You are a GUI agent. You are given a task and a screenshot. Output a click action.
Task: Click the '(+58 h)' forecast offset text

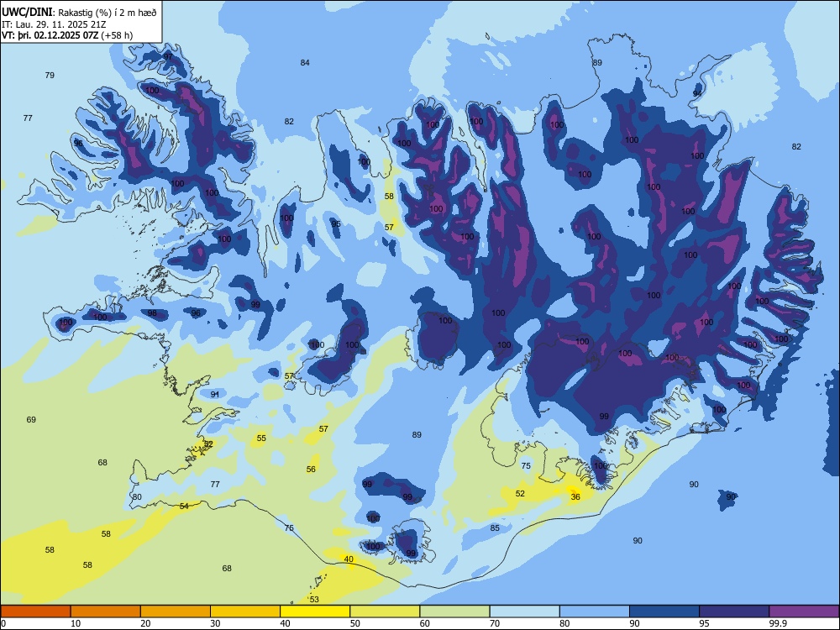117,35
